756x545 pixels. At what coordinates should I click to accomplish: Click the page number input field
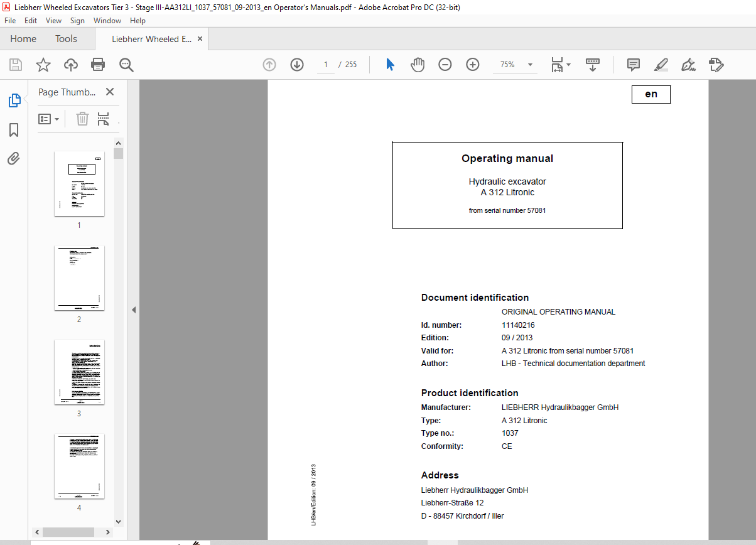pyautogui.click(x=326, y=65)
